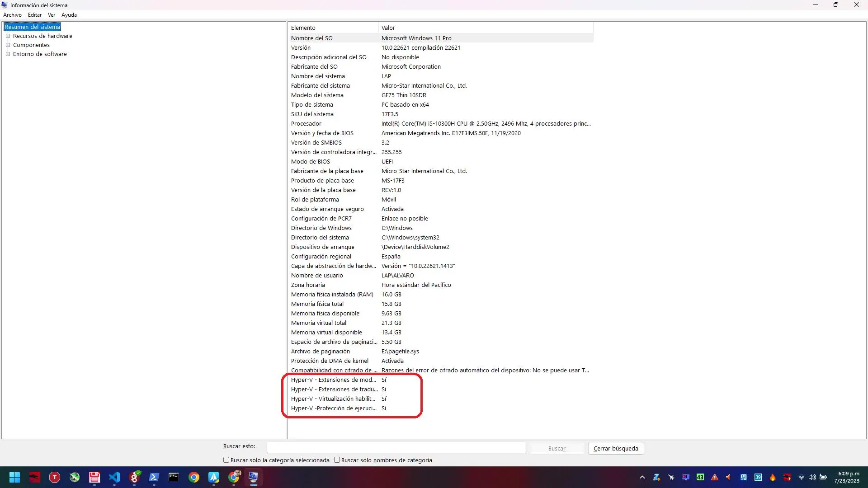The image size is (868, 488).
Task: Select the 'Versión y fecha de BIOS' row
Action: coord(441,133)
